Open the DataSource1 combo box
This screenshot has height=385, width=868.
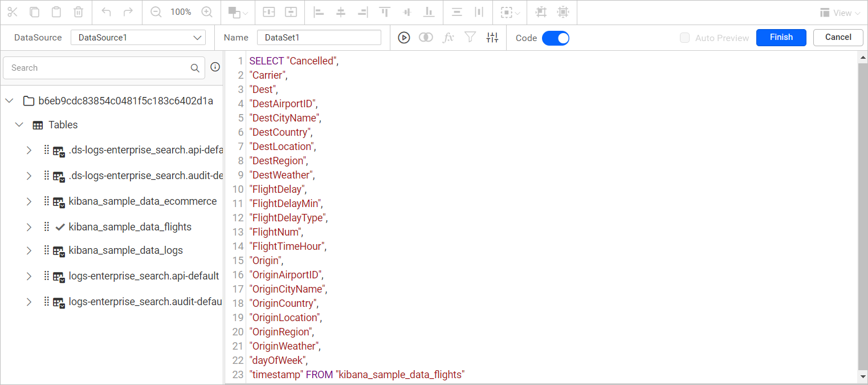click(x=138, y=38)
